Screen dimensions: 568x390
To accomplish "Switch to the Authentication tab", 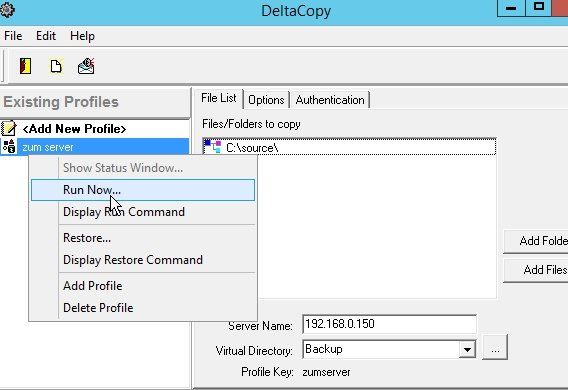I will (x=330, y=100).
